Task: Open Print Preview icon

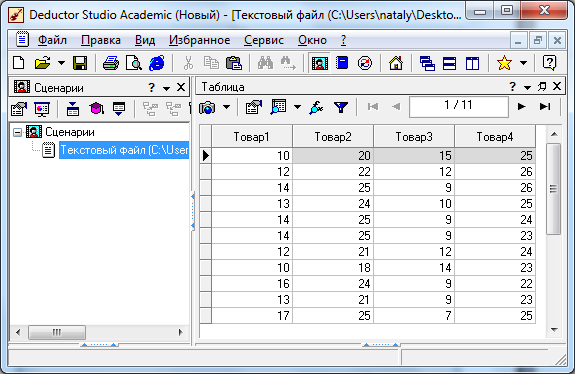Action: coord(134,63)
